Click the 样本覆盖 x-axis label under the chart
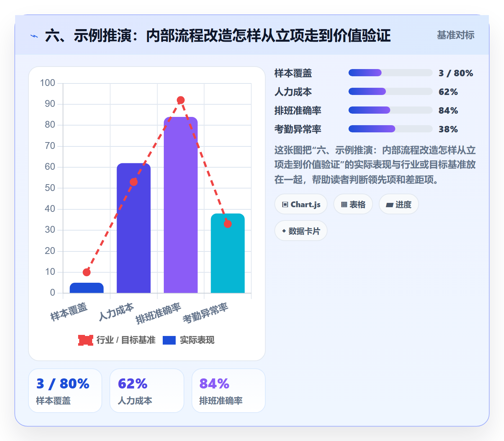Image resolution: width=504 pixels, height=441 pixels. click(69, 312)
